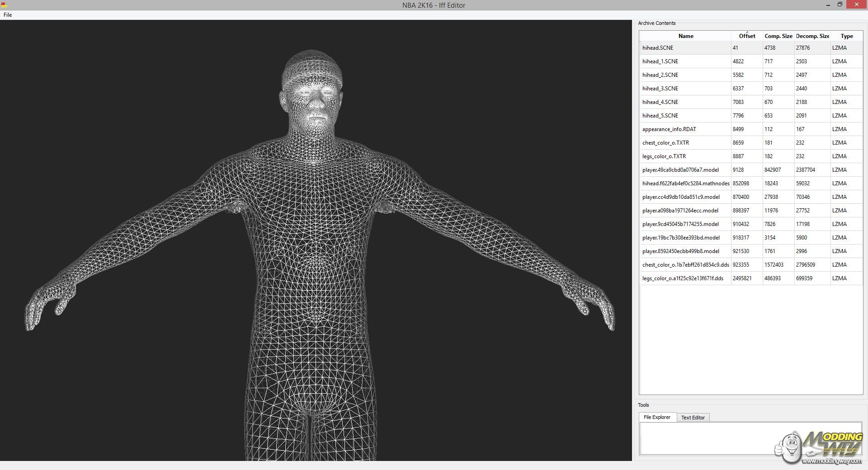Click the Comp. Size column header

[x=778, y=36]
